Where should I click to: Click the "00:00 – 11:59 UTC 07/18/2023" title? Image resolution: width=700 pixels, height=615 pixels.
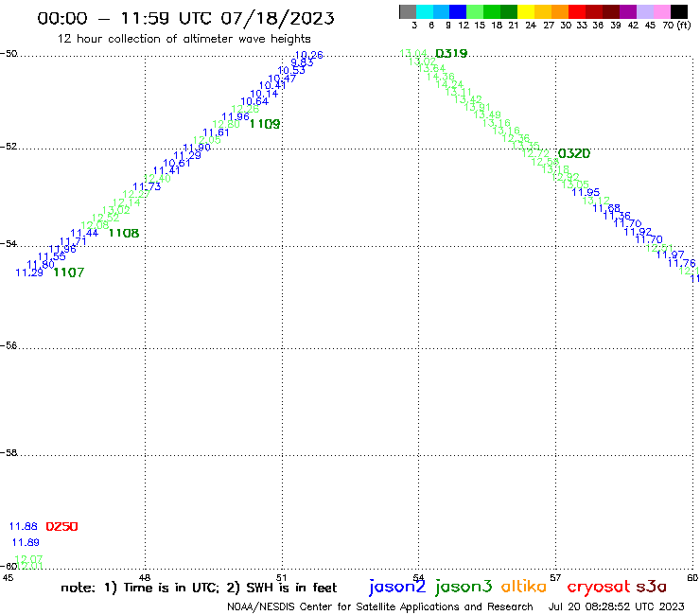(x=185, y=18)
